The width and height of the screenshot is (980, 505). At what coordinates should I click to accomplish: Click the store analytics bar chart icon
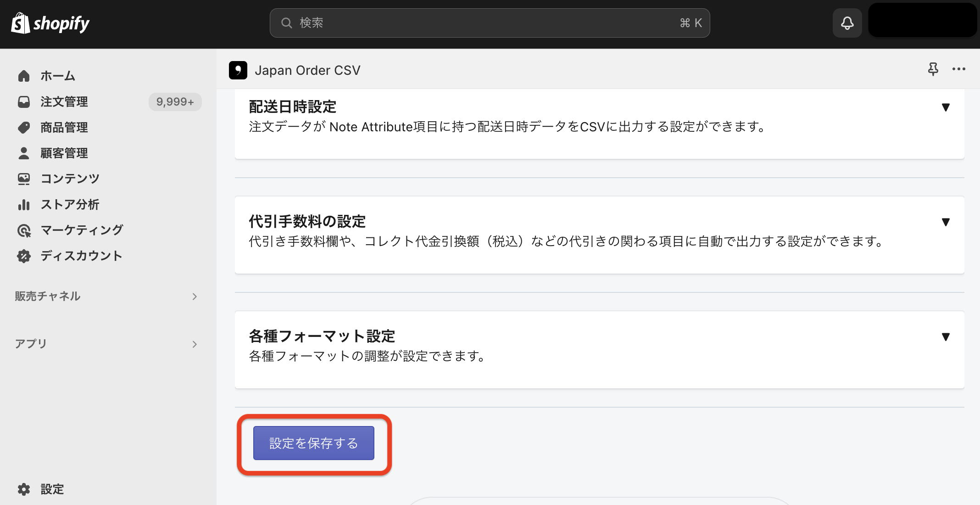pyautogui.click(x=24, y=204)
